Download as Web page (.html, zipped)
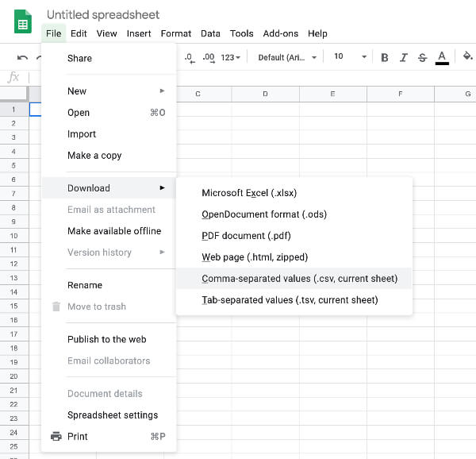 click(x=294, y=257)
